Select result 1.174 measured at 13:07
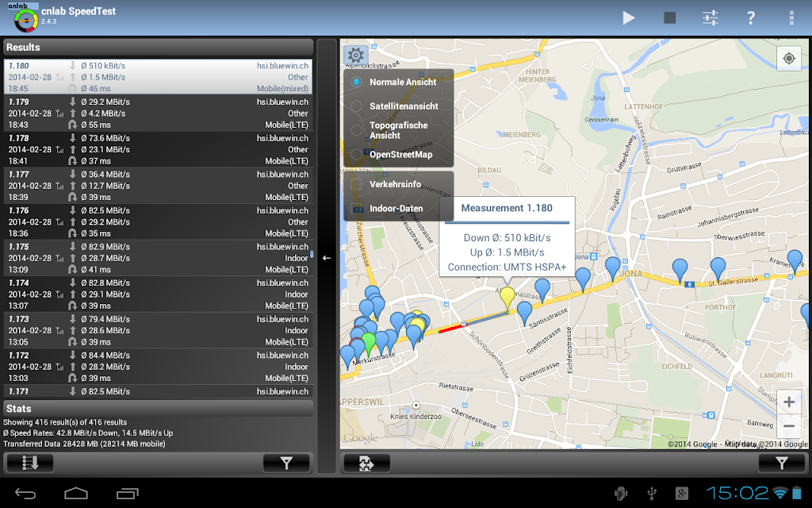The image size is (812, 508). coord(158,294)
